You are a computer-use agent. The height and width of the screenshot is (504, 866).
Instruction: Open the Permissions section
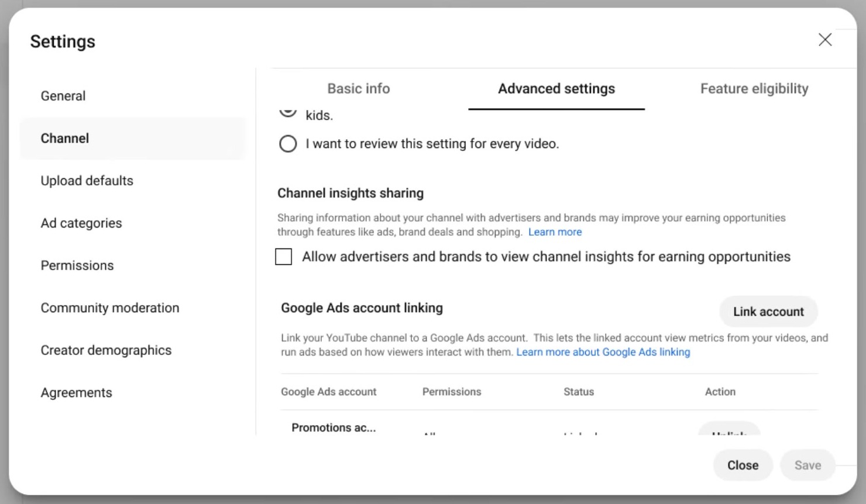[133, 265]
